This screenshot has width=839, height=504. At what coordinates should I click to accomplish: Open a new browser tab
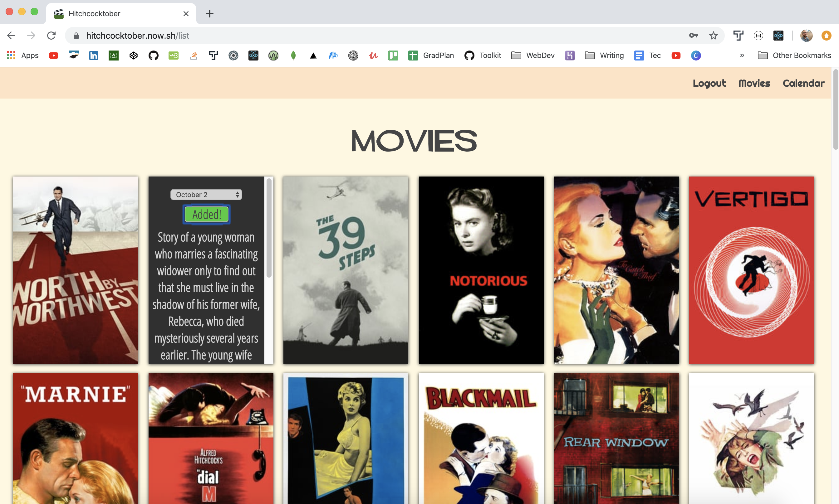click(x=210, y=14)
